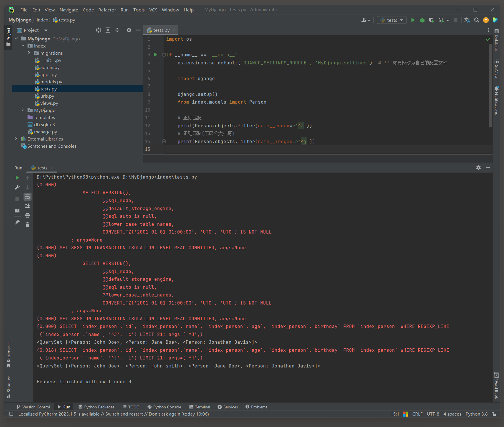
Task: Open Python Packages tool window
Action: tap(96, 407)
